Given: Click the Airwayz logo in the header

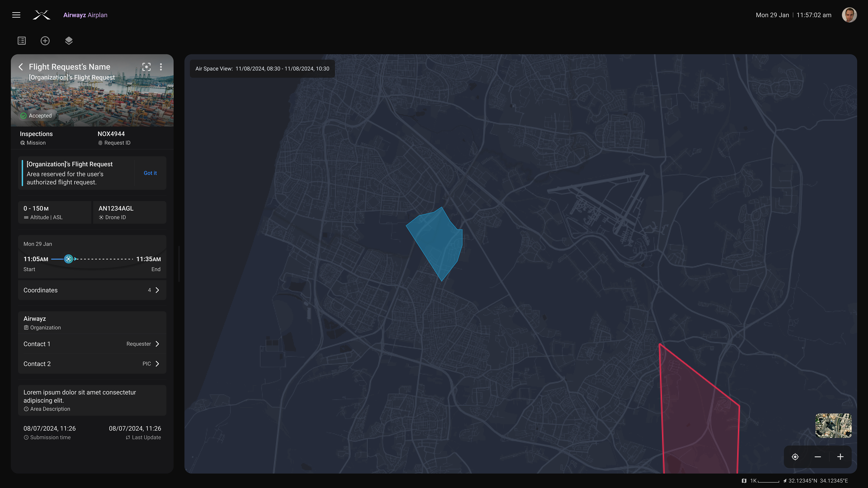Looking at the screenshot, I should click(41, 15).
